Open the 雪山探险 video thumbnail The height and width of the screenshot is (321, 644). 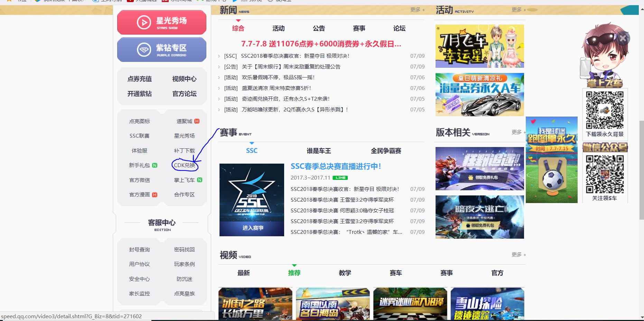(487, 304)
